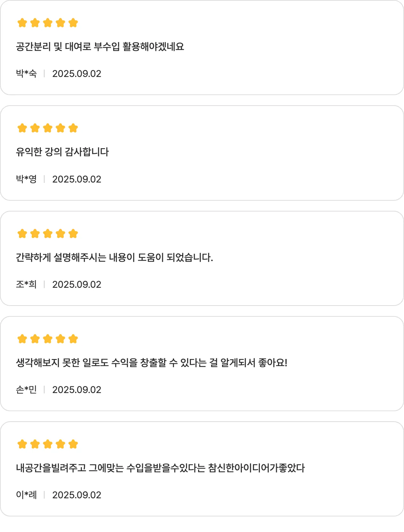404x532 pixels.
Task: Click the fifth star in 박*숙's review
Action: tap(73, 23)
